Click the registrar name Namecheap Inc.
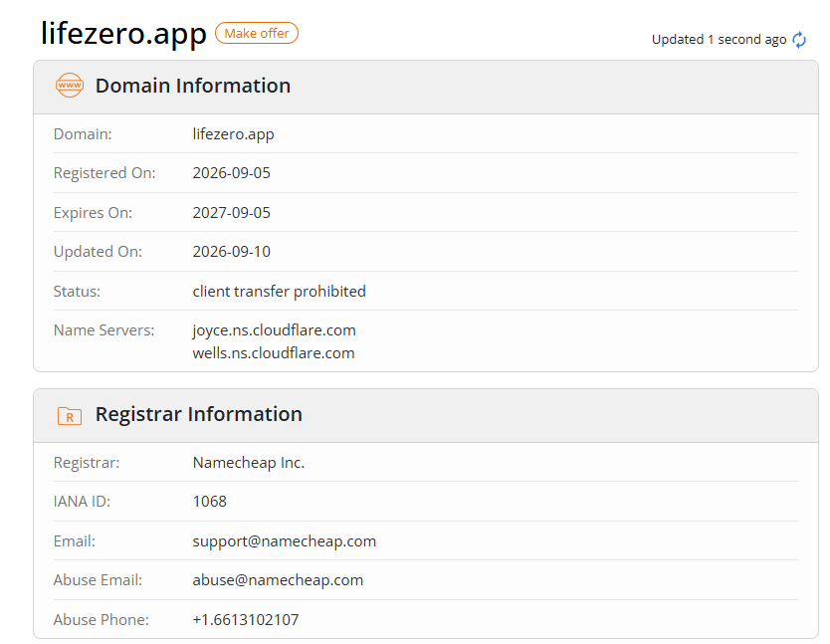830x644 pixels. (x=249, y=463)
